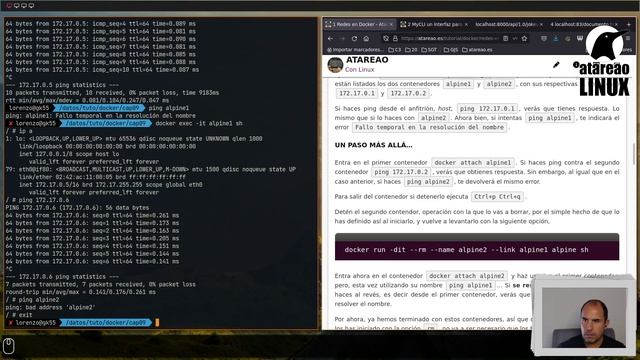Click 'docker exec -it alpine1 sh' terminal line

click(199, 123)
